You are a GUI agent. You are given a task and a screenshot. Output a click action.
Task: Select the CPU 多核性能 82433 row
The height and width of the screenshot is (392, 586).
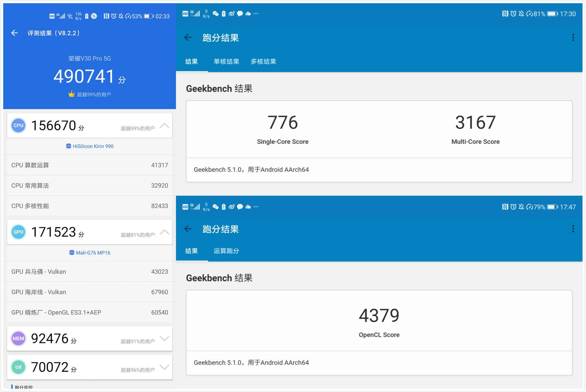89,206
